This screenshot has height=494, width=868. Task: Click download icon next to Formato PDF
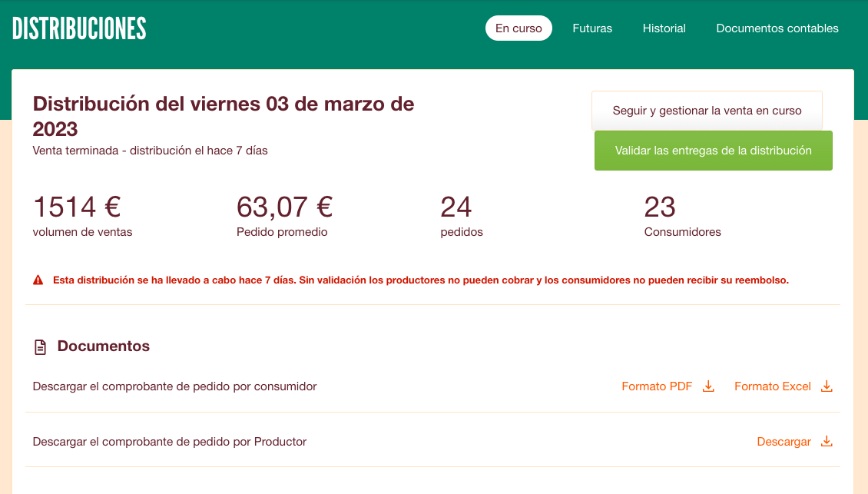708,386
